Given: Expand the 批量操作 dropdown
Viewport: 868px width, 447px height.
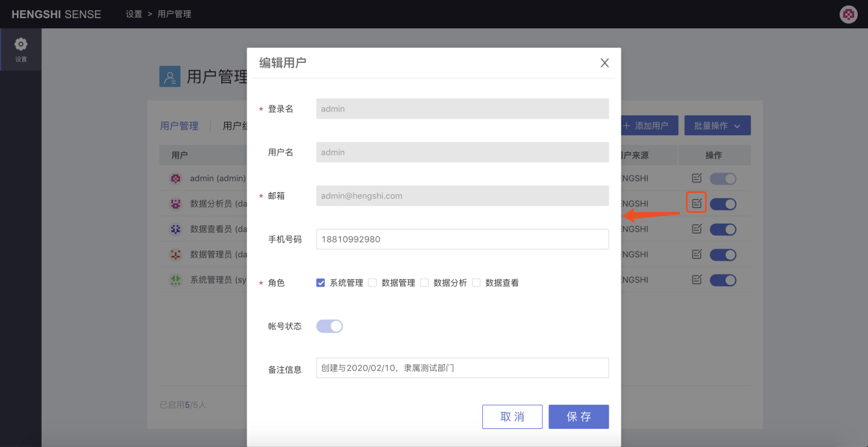Looking at the screenshot, I should point(717,125).
